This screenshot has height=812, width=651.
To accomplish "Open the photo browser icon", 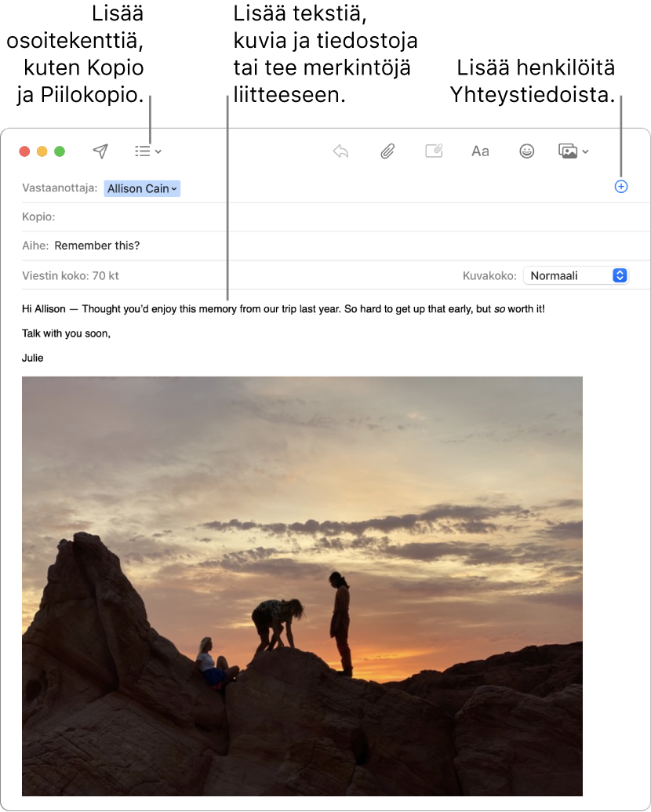I will click(x=568, y=151).
